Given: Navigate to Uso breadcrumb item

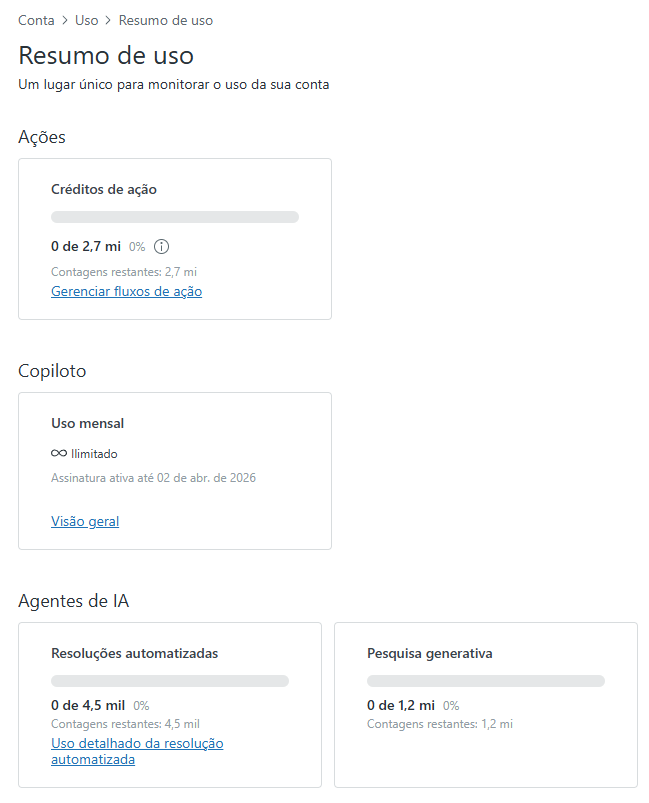Looking at the screenshot, I should pyautogui.click(x=87, y=20).
